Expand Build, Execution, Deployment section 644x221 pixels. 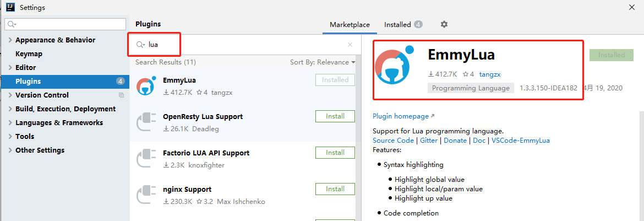click(x=10, y=109)
